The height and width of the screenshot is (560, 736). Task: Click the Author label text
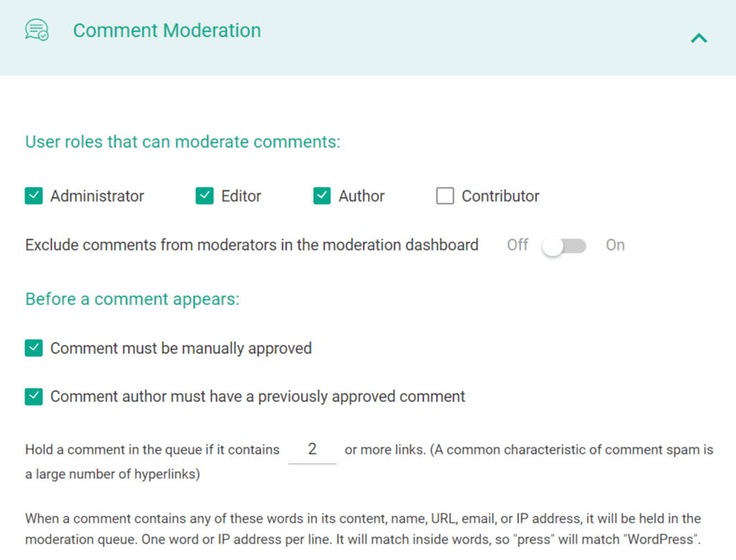(x=362, y=196)
